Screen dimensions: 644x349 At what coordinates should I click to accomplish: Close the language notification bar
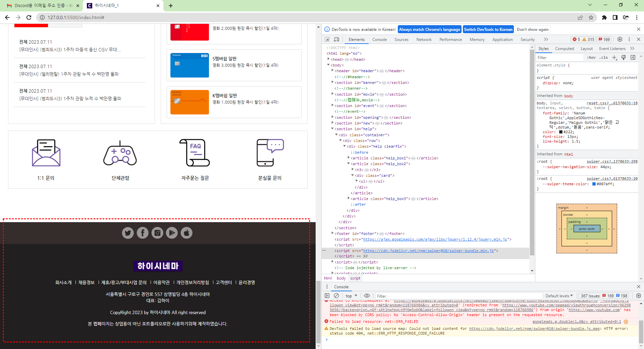click(x=638, y=30)
